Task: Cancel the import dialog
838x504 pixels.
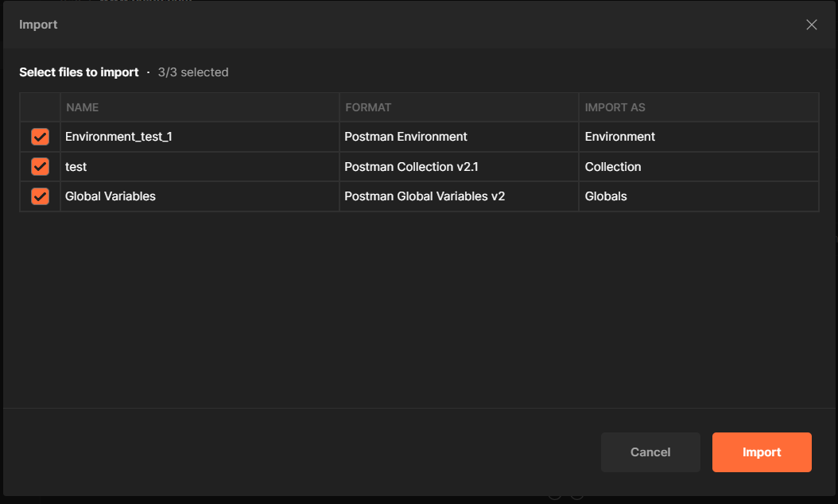Action: (x=650, y=452)
